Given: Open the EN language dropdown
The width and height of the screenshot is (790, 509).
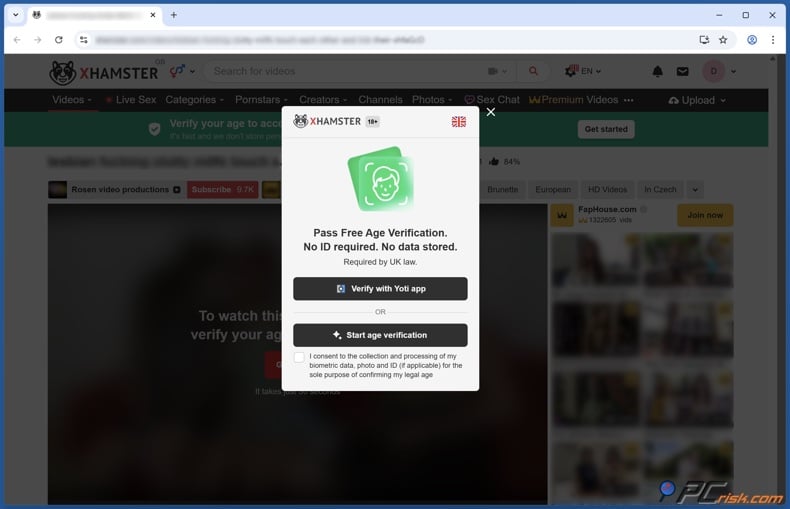Looking at the screenshot, I should 583,71.
